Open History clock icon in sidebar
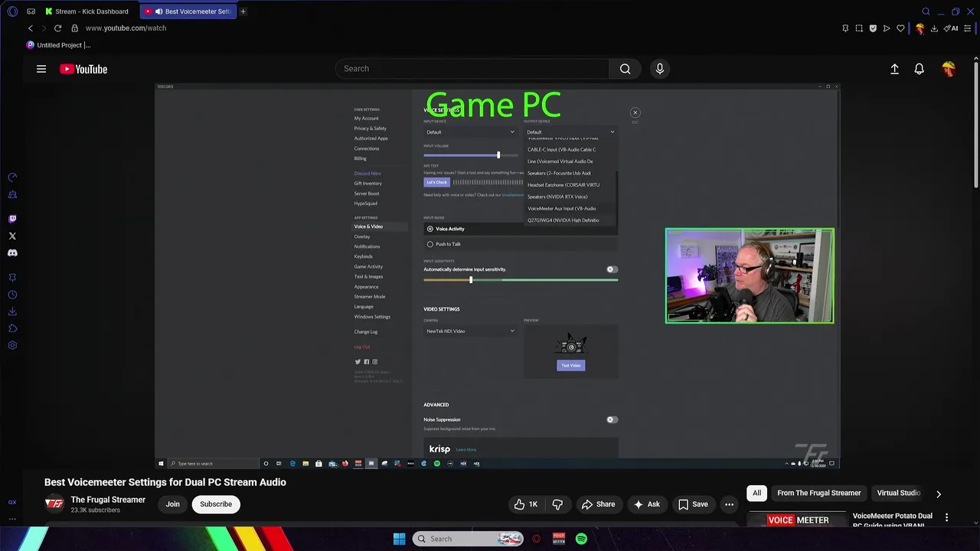 [x=12, y=295]
